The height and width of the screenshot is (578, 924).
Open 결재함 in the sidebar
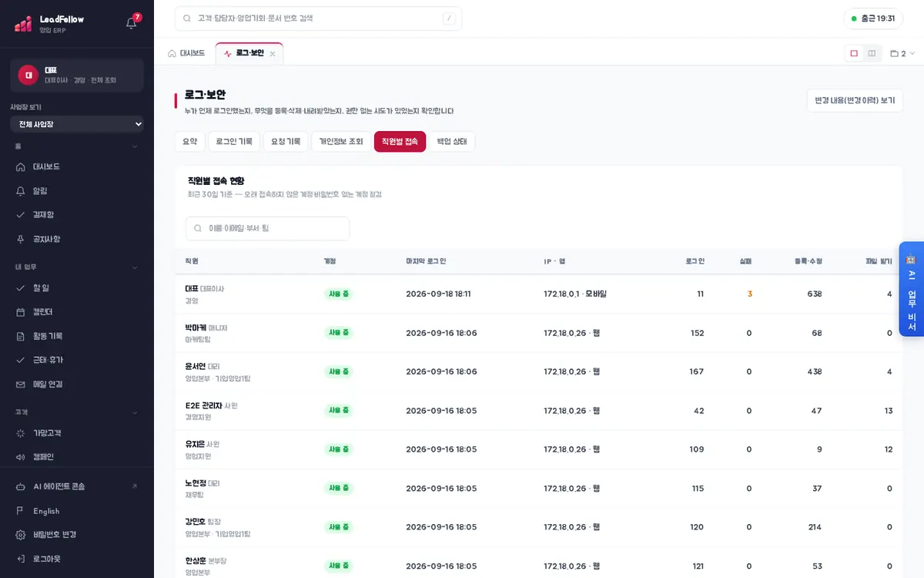[77, 214]
